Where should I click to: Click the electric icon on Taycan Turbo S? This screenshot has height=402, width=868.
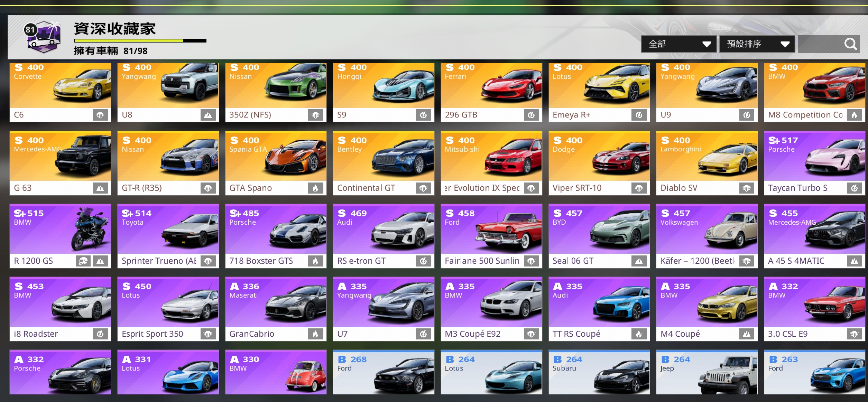coord(854,188)
